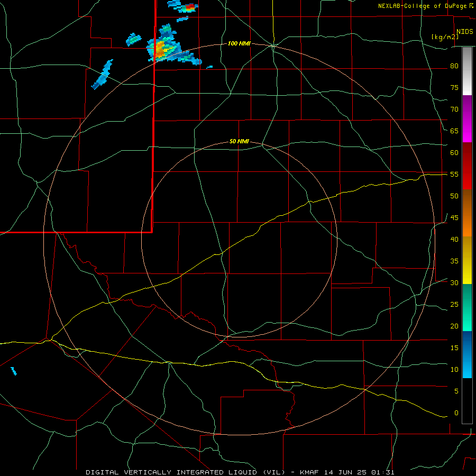Click the yellow segment of color scale
Viewport: 476px width, 476px height.
coord(467,260)
